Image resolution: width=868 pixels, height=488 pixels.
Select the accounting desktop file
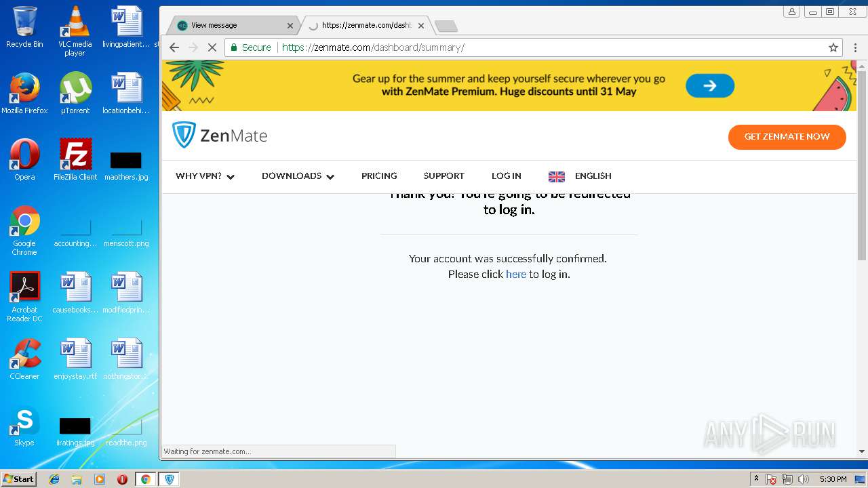(x=75, y=232)
